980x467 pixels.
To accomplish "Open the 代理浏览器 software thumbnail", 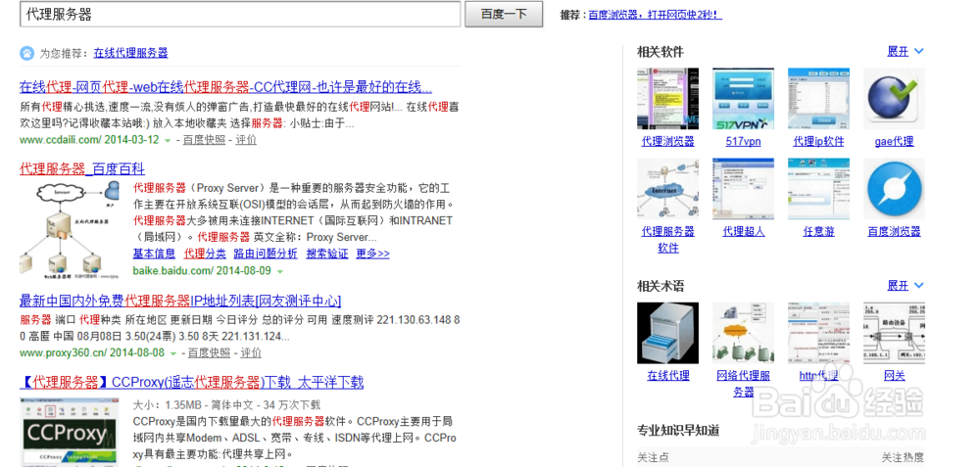I will coord(667,99).
